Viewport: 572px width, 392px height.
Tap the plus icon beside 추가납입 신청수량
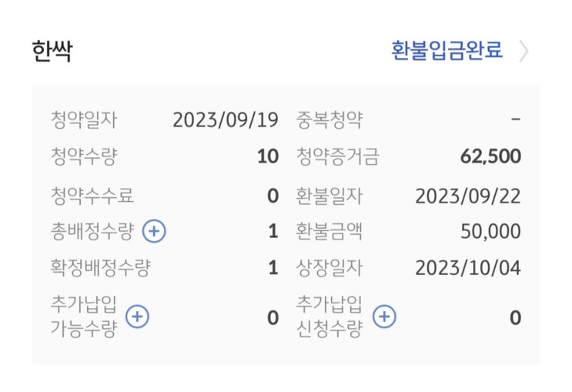pos(384,317)
